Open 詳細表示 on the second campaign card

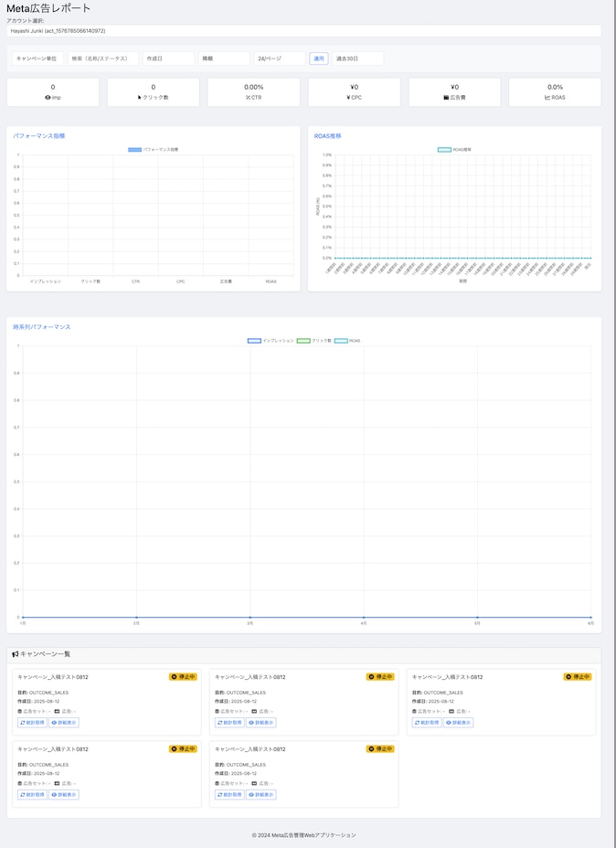(261, 723)
